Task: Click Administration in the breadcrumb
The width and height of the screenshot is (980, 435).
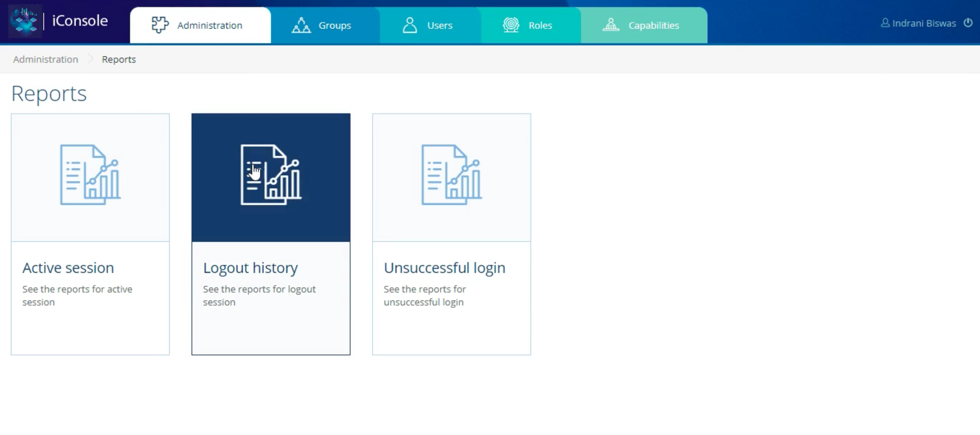Action: pos(45,59)
